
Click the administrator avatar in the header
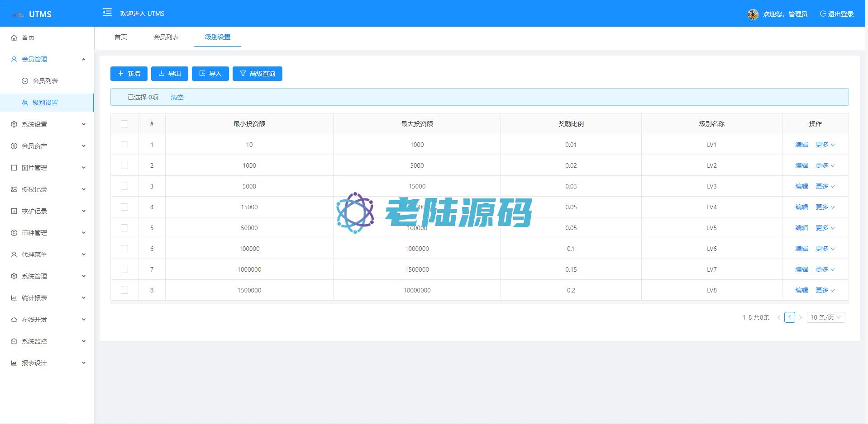pos(753,14)
